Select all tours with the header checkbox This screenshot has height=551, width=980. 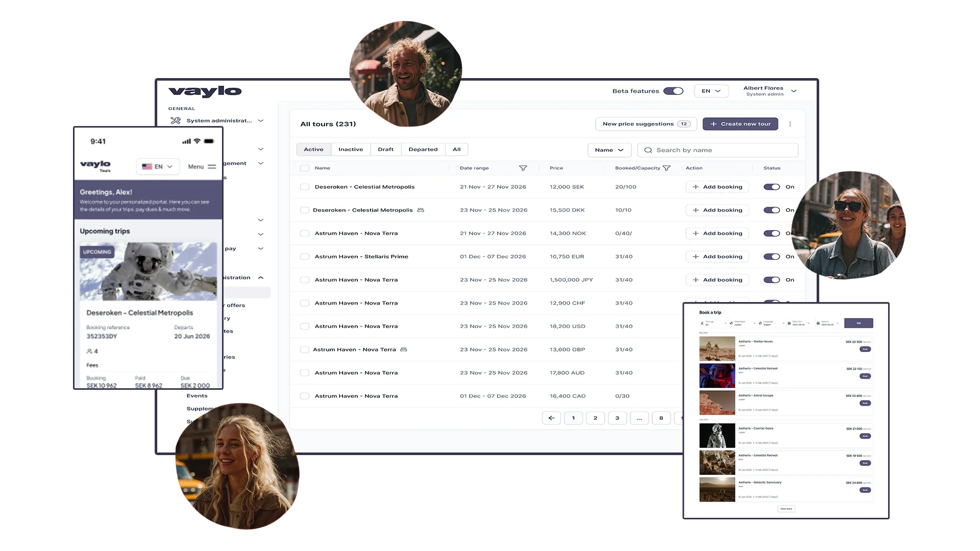click(305, 168)
